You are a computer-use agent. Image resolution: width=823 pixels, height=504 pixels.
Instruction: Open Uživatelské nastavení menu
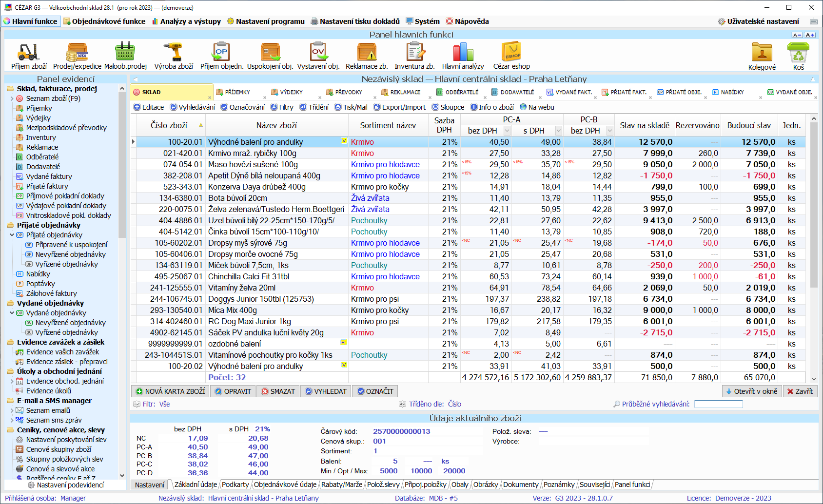point(759,21)
